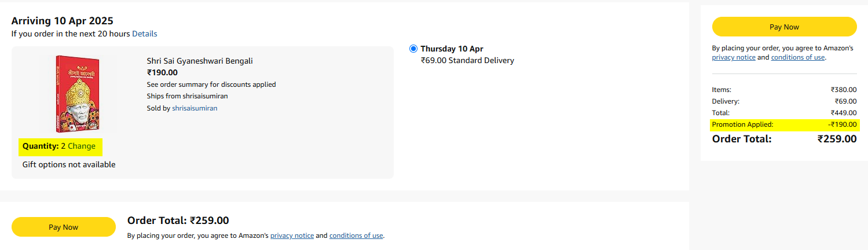The height and width of the screenshot is (250, 868).
Task: Open privacy notice link under top Pay Now
Action: (733, 57)
